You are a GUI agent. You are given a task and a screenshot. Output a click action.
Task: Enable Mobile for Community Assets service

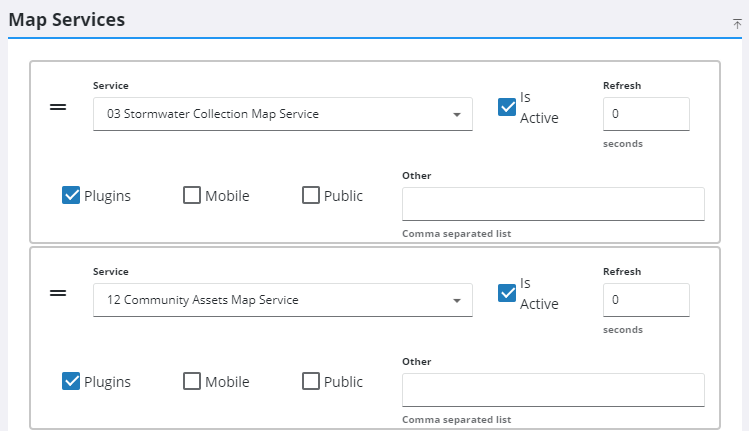click(x=192, y=381)
